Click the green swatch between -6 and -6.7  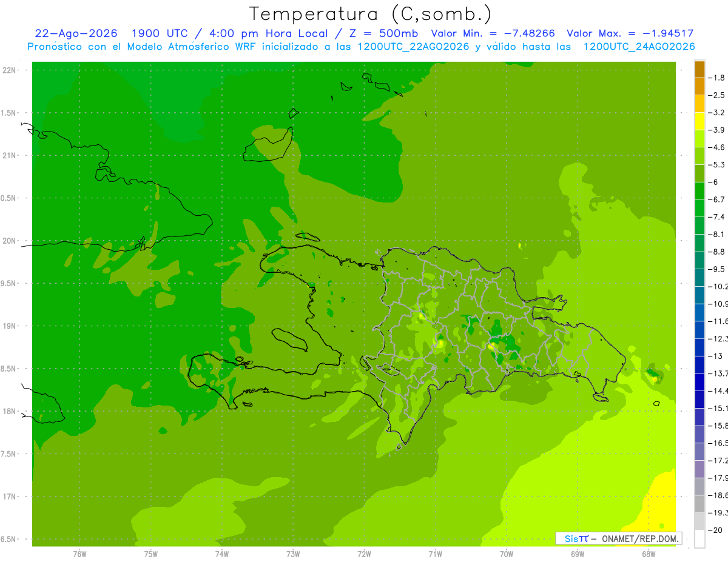coord(699,191)
